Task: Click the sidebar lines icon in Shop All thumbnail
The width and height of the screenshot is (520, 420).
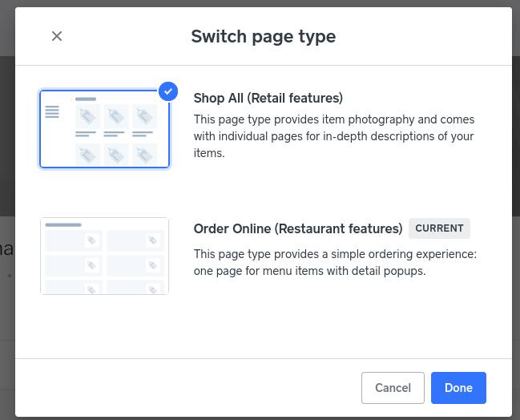Action: tap(52, 112)
